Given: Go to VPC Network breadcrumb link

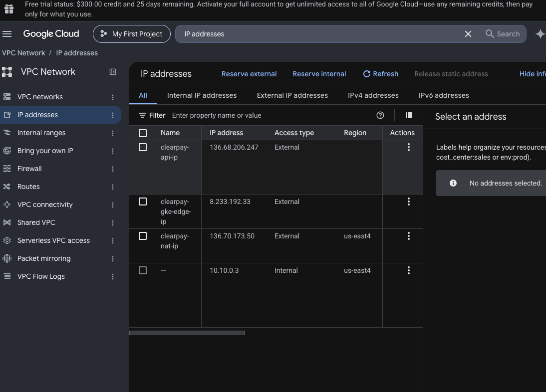Looking at the screenshot, I should click(x=23, y=53).
